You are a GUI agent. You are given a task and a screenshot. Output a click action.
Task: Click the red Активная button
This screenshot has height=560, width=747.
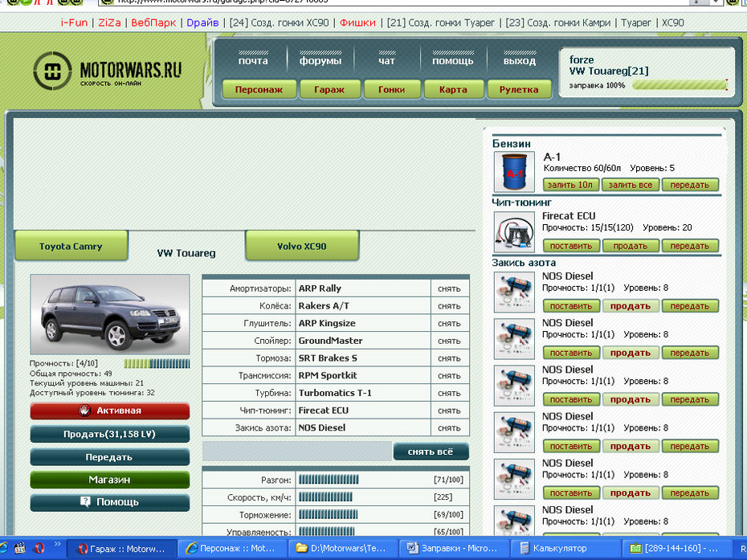[109, 411]
